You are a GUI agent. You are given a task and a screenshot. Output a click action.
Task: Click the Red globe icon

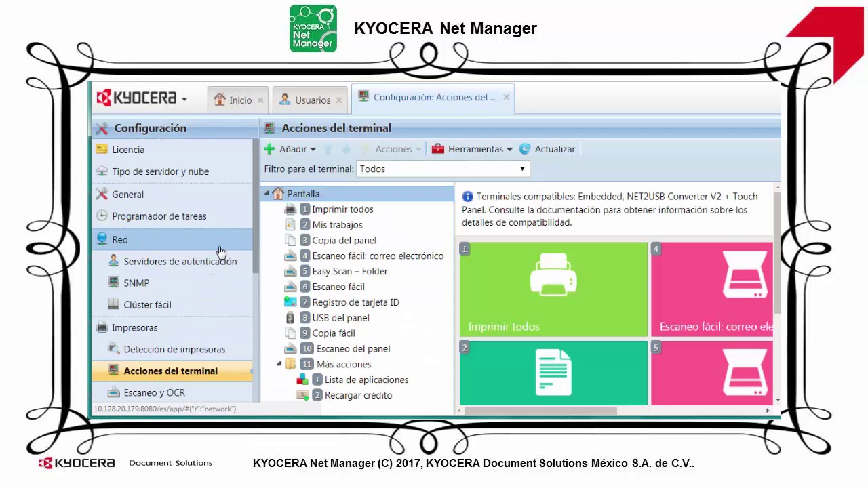(x=102, y=239)
